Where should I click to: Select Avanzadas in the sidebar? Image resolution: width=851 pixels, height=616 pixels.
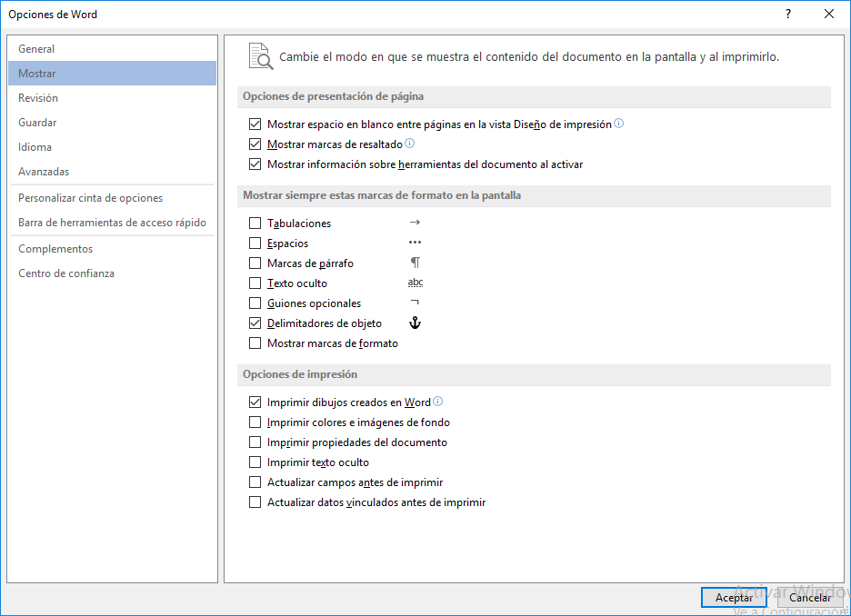pyautogui.click(x=44, y=172)
